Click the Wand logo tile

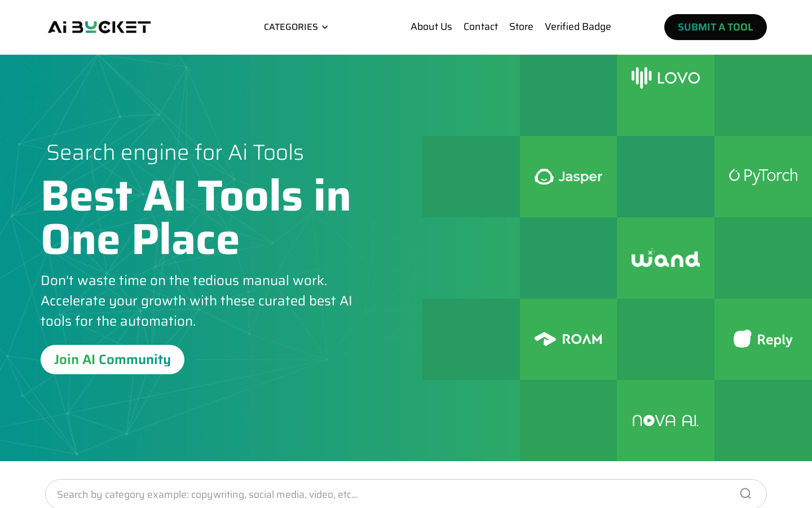tap(665, 258)
